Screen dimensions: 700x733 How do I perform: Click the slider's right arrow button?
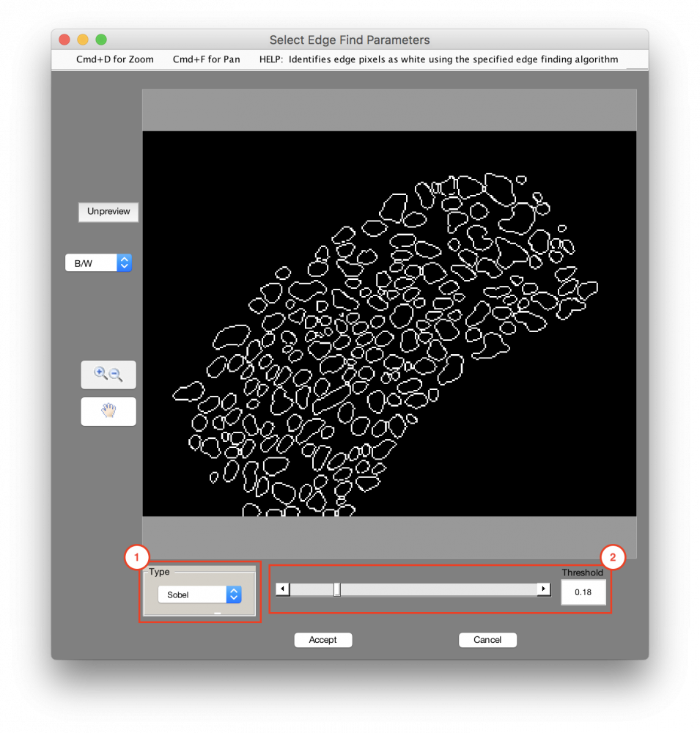[x=543, y=589]
